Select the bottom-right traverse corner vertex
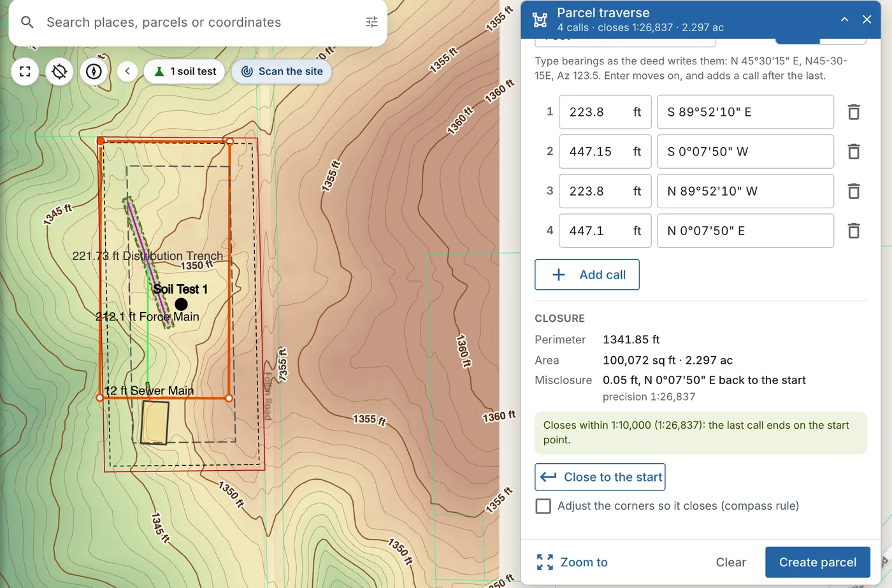892x588 pixels. 229,398
